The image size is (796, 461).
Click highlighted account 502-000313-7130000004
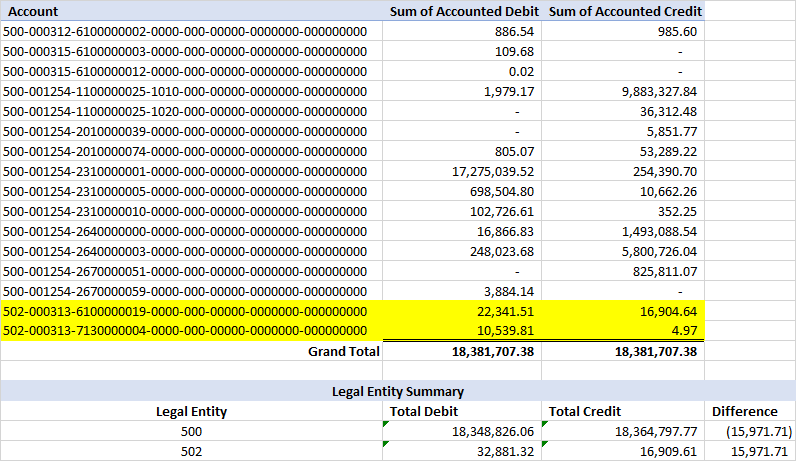(x=191, y=331)
